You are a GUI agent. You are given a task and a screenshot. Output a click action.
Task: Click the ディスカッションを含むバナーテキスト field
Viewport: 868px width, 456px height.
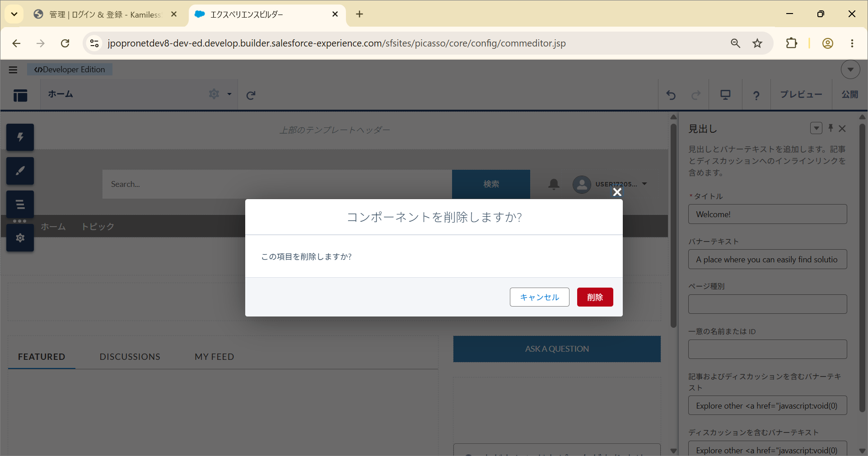[x=767, y=448]
